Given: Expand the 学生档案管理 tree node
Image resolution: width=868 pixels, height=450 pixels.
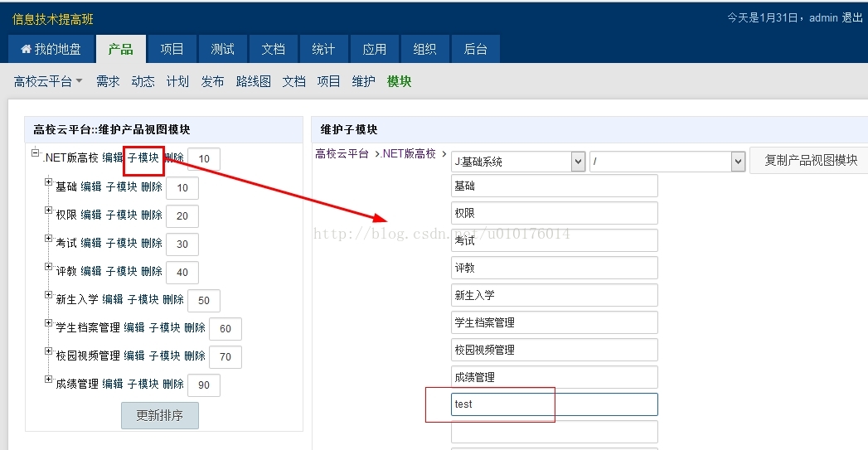Looking at the screenshot, I should point(49,322).
